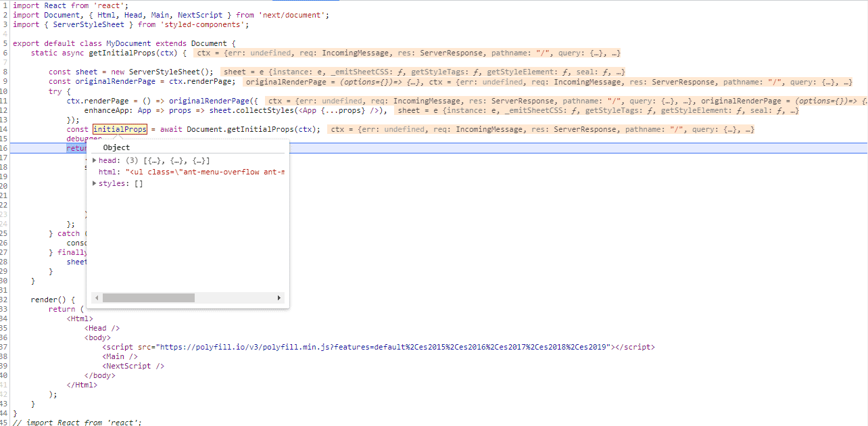This screenshot has width=868, height=426.
Task: Expand the head property in Object popup
Action: pyautogui.click(x=95, y=161)
